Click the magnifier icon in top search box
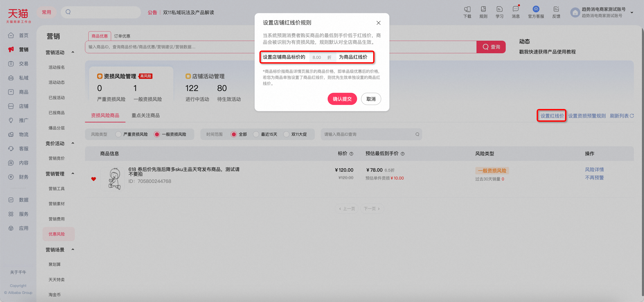 68,12
